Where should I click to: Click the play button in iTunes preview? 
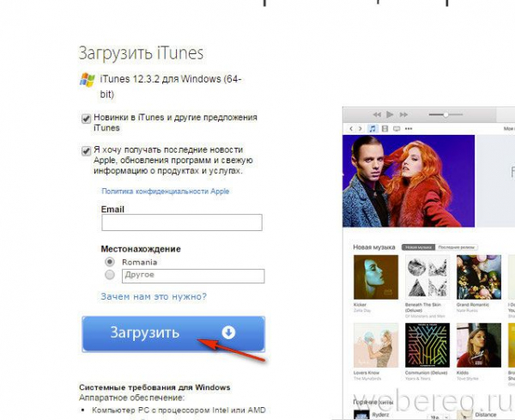(390, 114)
